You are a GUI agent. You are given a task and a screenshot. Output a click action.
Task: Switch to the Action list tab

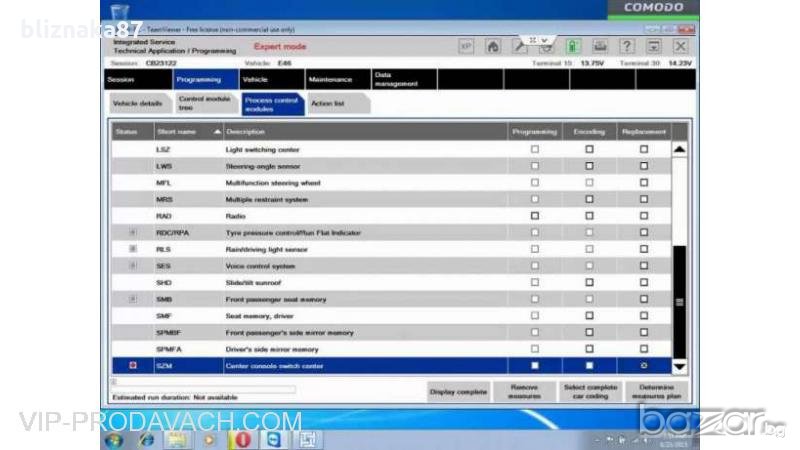click(327, 104)
